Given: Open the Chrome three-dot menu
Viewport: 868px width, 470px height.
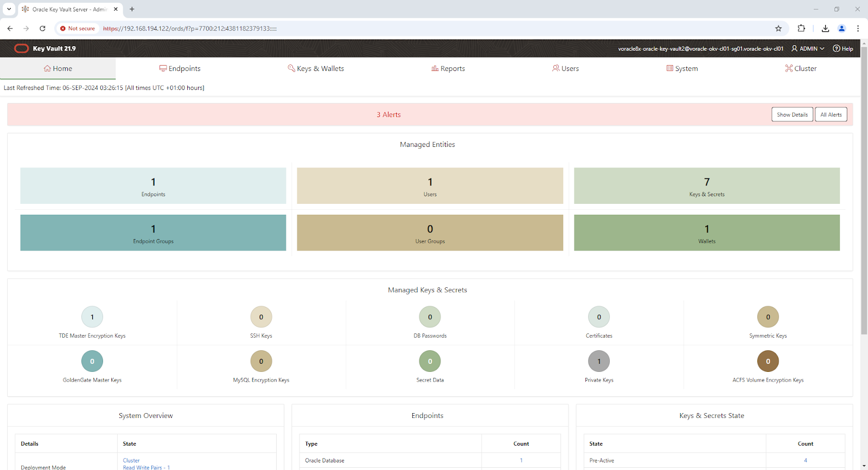Looking at the screenshot, I should click(858, 28).
